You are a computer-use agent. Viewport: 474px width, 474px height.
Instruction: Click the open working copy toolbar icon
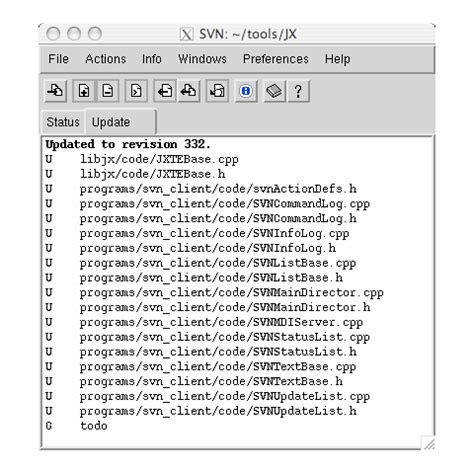pos(56,91)
